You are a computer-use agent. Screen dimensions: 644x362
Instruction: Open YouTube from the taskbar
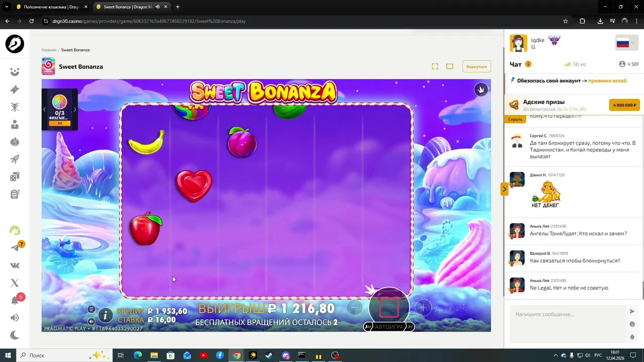click(x=203, y=355)
